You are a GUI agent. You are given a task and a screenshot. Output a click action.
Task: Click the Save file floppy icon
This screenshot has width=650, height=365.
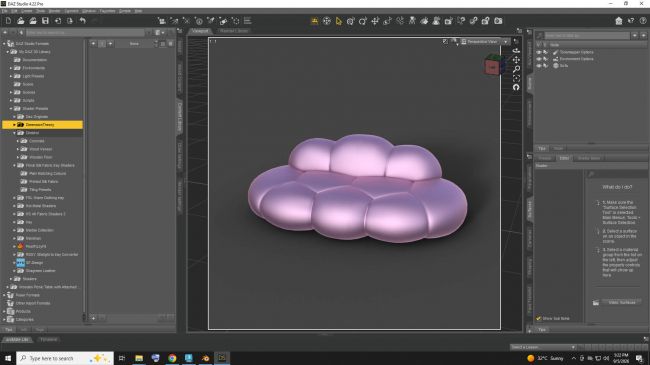[45, 21]
